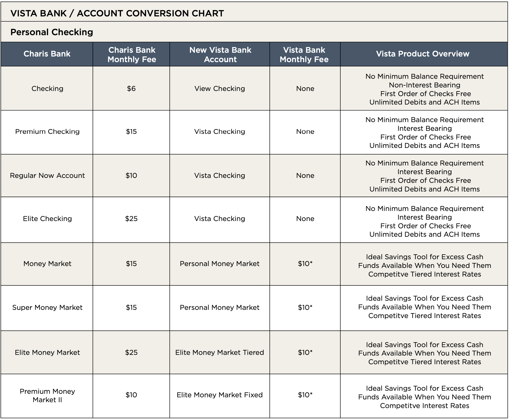This screenshot has width=509, height=420.
Task: Click 'Funds Available When You Need Them' in Super Money Market row
Action: (x=425, y=307)
